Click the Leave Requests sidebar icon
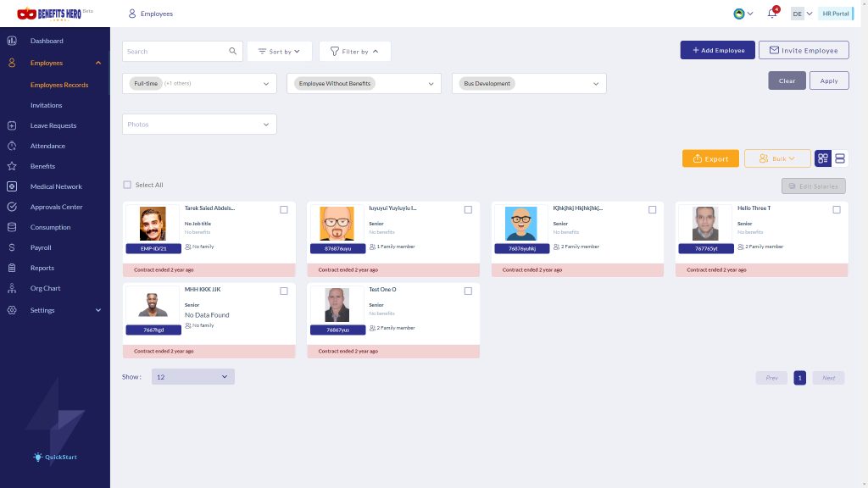 tap(12, 125)
